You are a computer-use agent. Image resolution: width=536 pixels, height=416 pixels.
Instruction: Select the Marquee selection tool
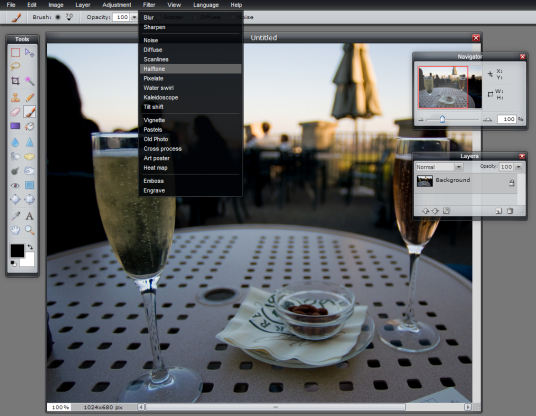click(x=15, y=52)
